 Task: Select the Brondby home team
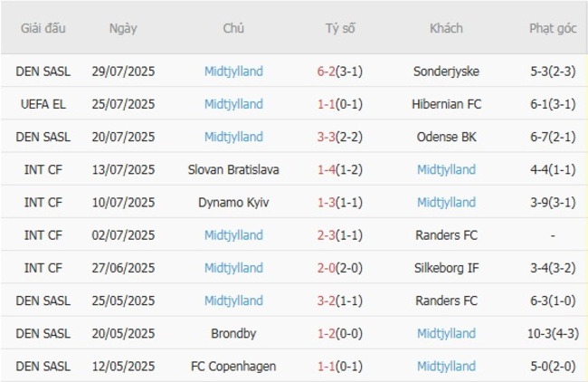(233, 333)
